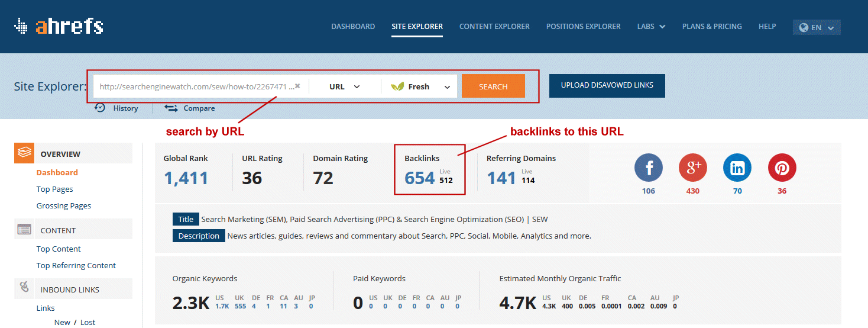This screenshot has width=868, height=328.
Task: Open Links in sidebar
Action: (x=46, y=308)
